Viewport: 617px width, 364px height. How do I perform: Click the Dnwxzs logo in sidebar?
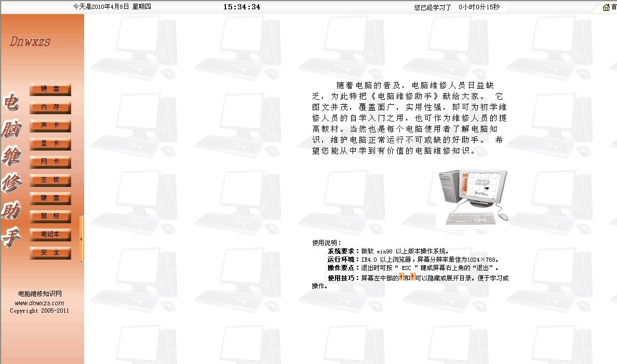30,42
